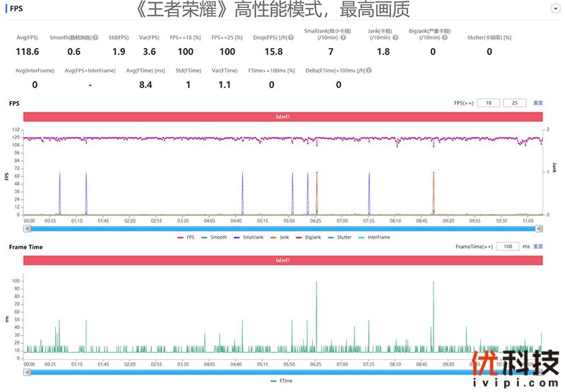Click the reset link next to FrameTime threshold

coord(538,247)
